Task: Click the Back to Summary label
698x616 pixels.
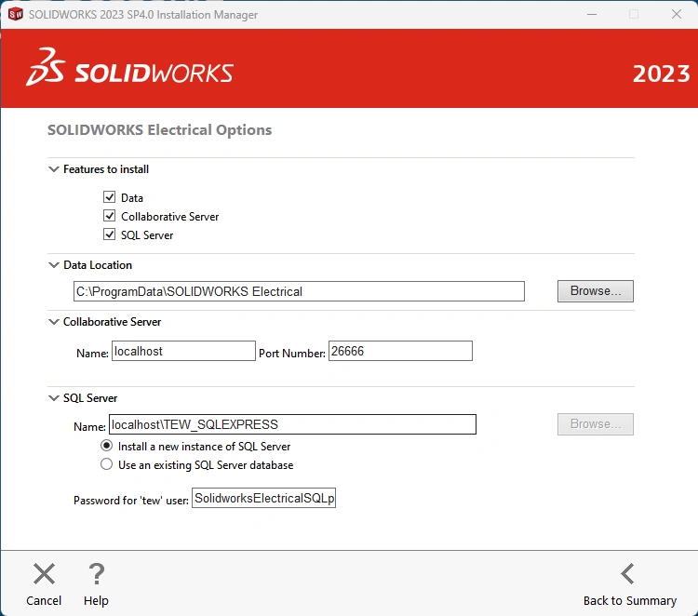Action: [x=630, y=600]
